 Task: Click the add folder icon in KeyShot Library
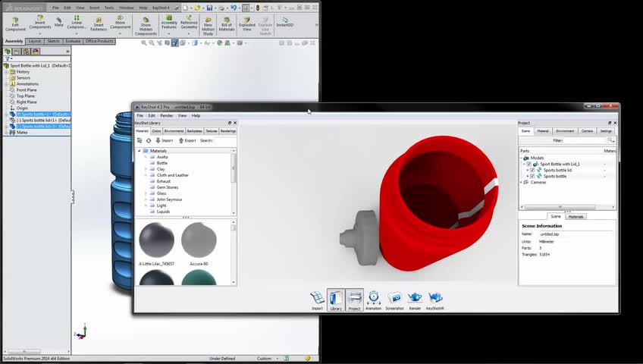pos(140,140)
